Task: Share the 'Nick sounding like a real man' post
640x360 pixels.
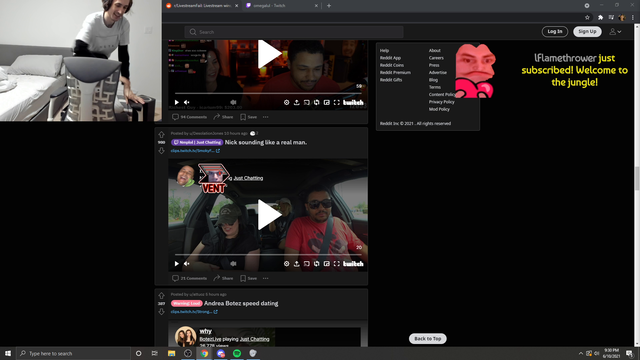Action: pos(223,278)
